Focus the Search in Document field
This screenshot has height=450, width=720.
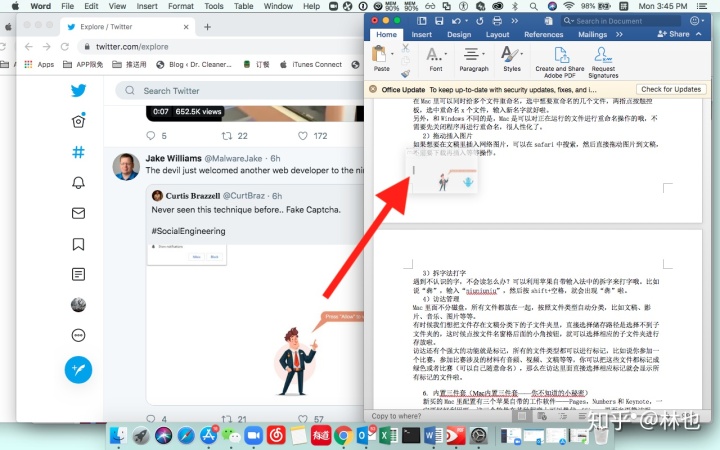(x=620, y=21)
